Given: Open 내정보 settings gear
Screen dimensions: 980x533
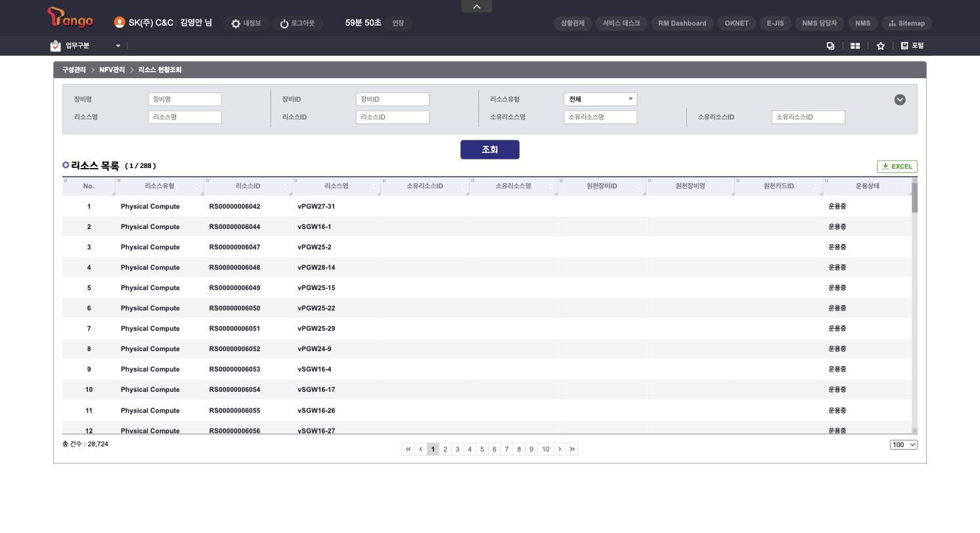Looking at the screenshot, I should (236, 24).
